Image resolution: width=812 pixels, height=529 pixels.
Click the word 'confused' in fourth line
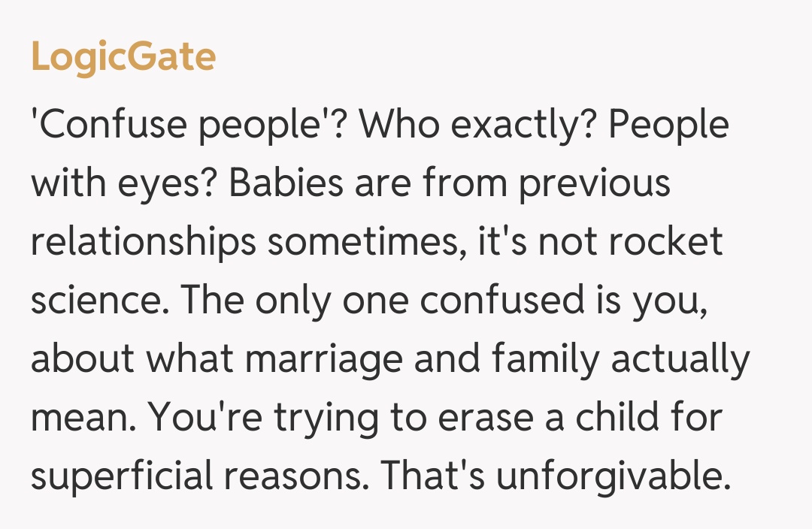tap(497, 300)
